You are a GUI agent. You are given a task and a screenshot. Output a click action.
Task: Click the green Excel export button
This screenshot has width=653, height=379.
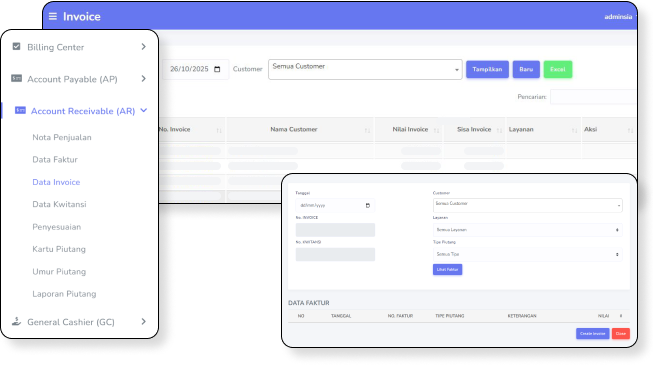click(558, 69)
